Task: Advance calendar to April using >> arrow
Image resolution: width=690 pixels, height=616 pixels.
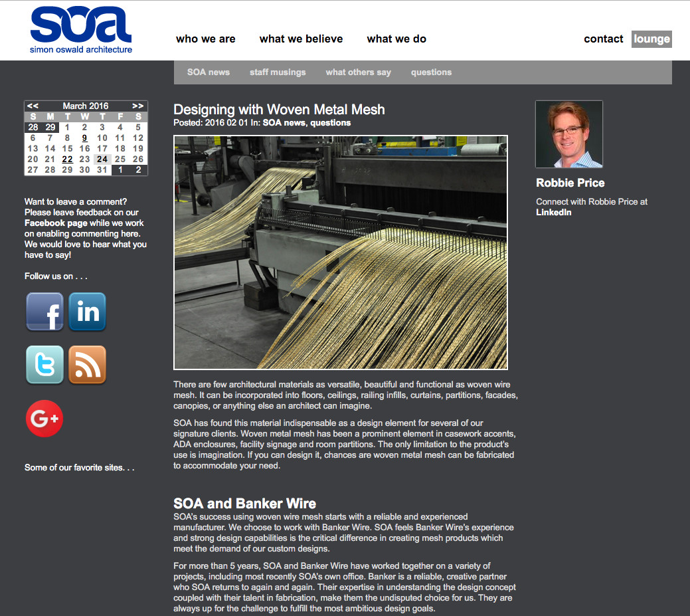Action: point(138,105)
